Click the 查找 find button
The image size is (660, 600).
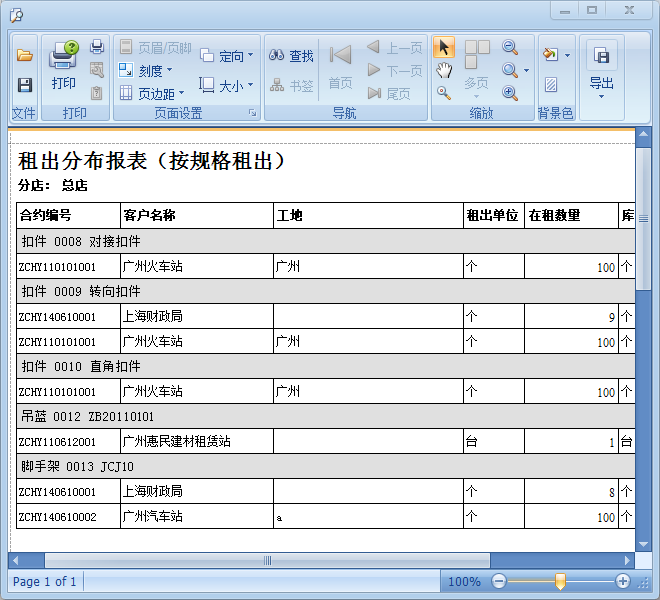click(290, 56)
